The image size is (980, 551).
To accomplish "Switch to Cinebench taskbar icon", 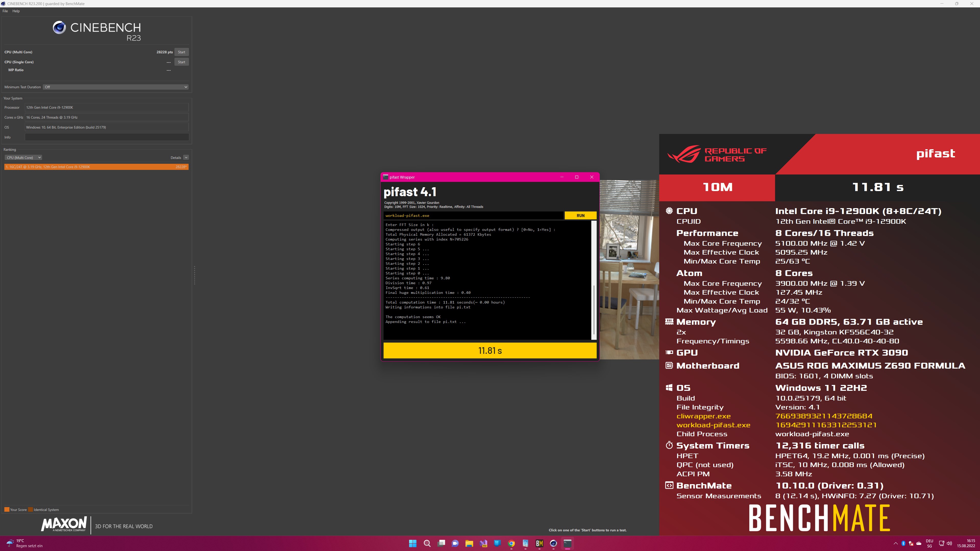I will pyautogui.click(x=554, y=543).
